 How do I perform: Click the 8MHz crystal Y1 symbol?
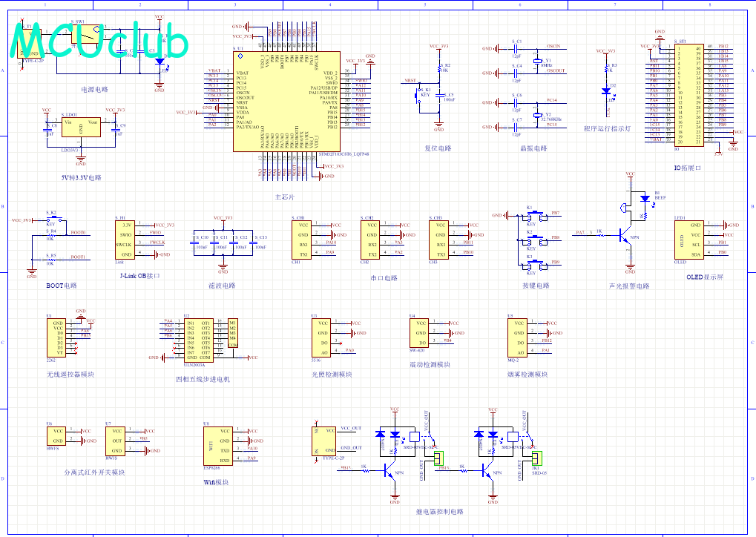[536, 62]
